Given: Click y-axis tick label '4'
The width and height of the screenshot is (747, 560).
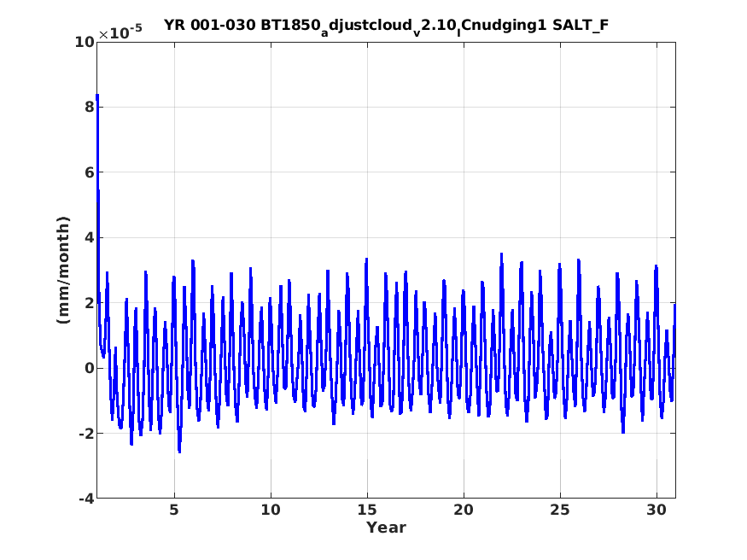Looking at the screenshot, I should tap(90, 237).
